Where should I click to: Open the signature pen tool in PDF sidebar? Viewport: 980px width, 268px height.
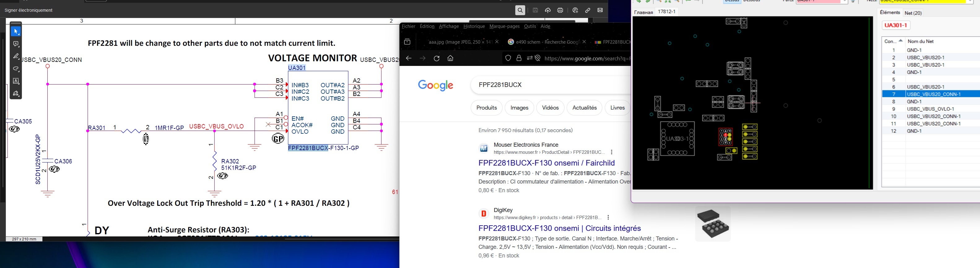tap(16, 93)
